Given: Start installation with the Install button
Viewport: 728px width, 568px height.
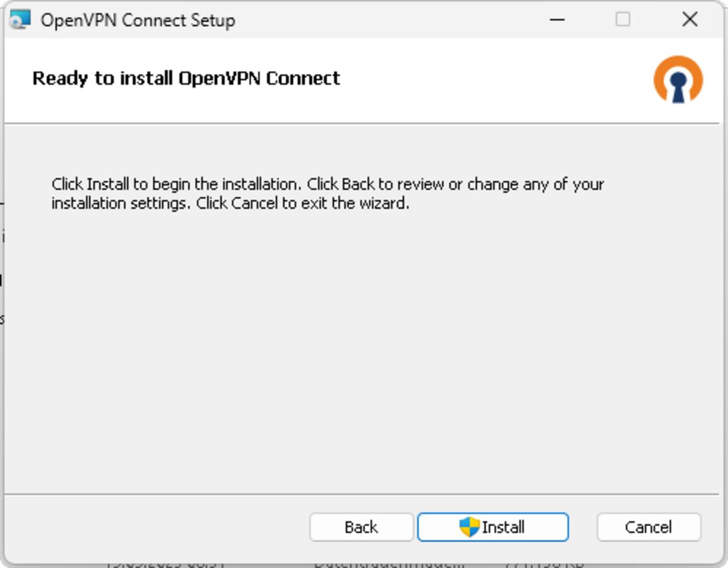Looking at the screenshot, I should click(493, 527).
